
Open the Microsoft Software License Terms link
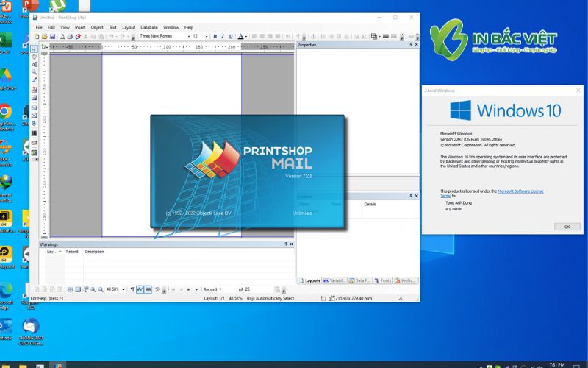point(520,191)
